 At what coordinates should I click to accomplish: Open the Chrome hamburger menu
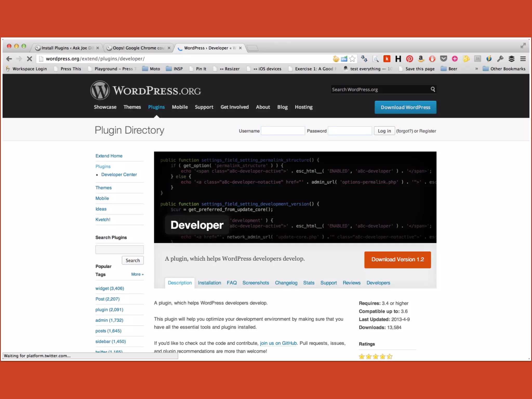[523, 59]
